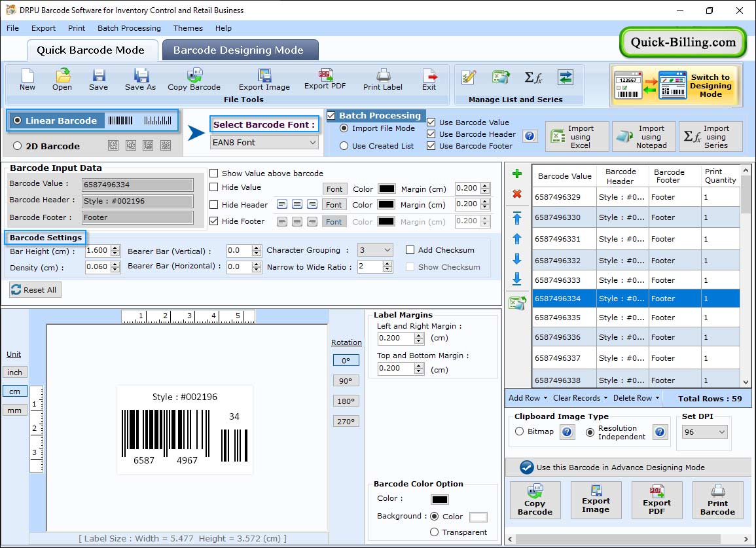This screenshot has height=548, width=756.
Task: Click the export list icon below the arrows
Action: pos(517,303)
